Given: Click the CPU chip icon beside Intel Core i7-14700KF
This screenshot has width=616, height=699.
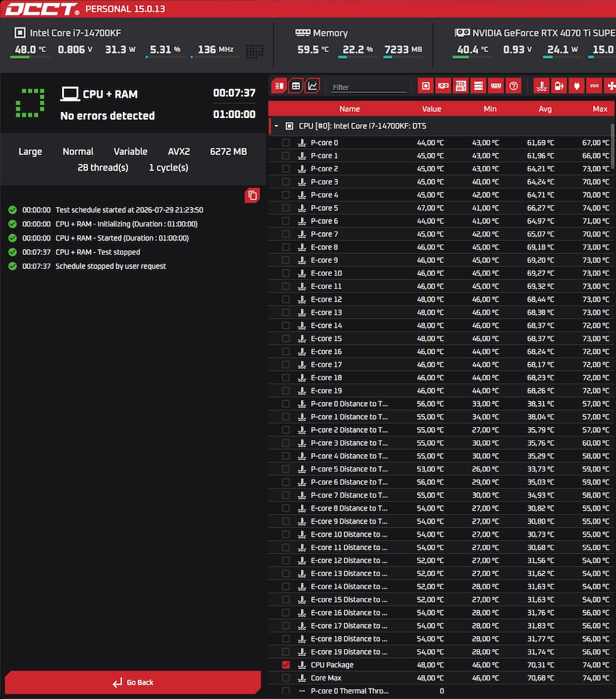Looking at the screenshot, I should [x=20, y=33].
